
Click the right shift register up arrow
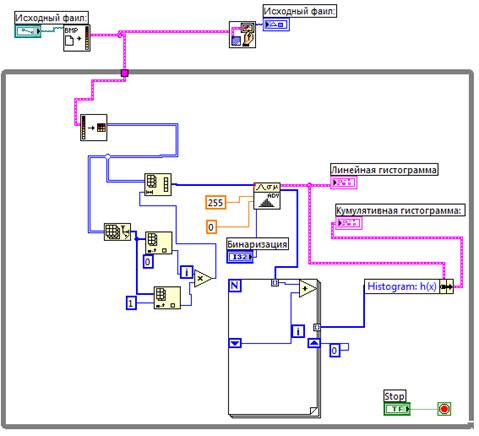tap(314, 343)
